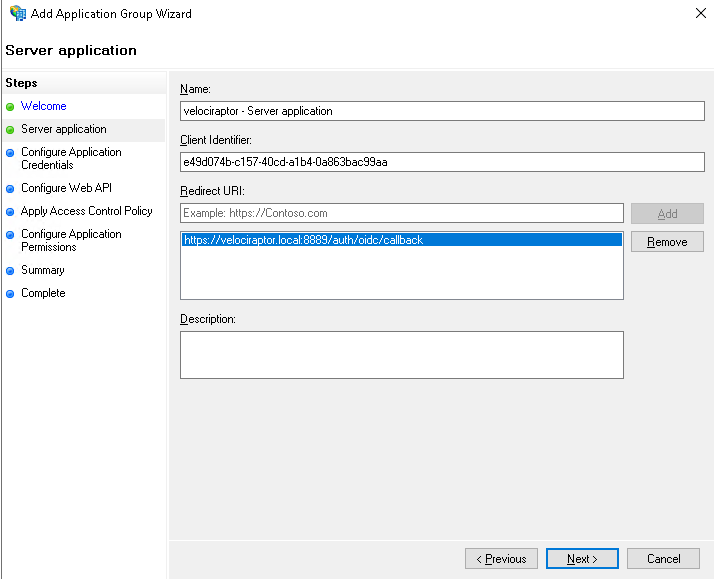Click the blue bullet beside Summary step
714x579 pixels.
(10, 271)
